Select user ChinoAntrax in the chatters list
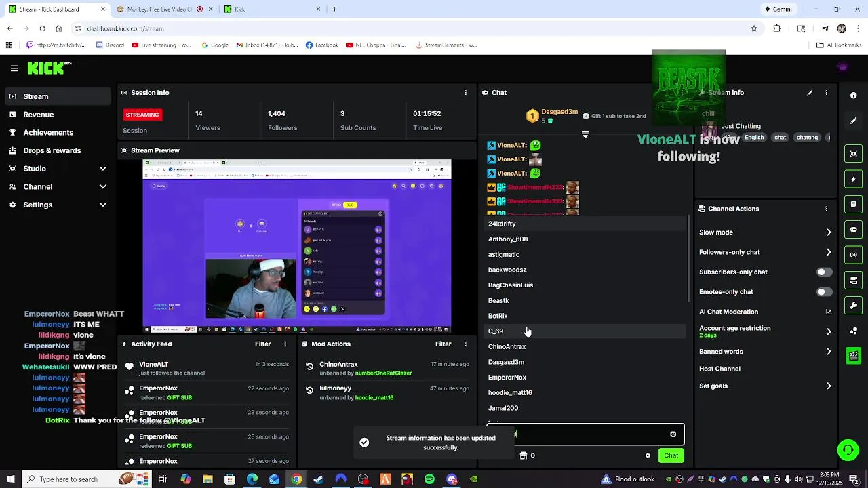This screenshot has height=488, width=868. coord(586,347)
